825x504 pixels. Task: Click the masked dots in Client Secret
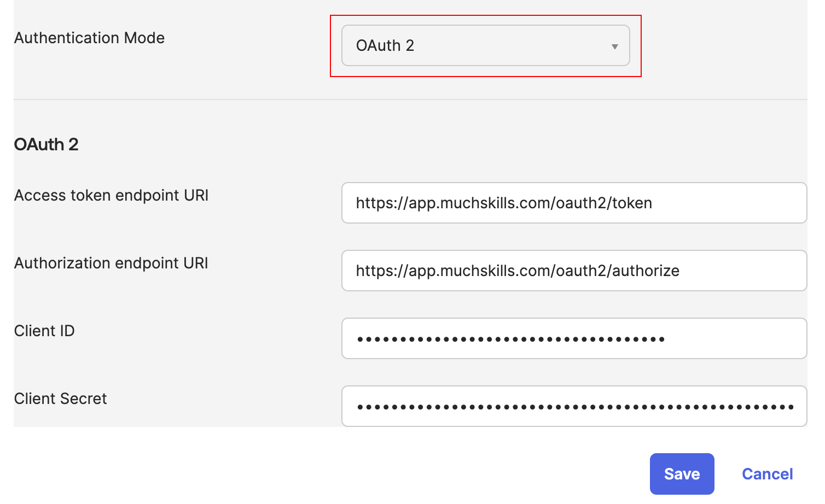coord(575,407)
